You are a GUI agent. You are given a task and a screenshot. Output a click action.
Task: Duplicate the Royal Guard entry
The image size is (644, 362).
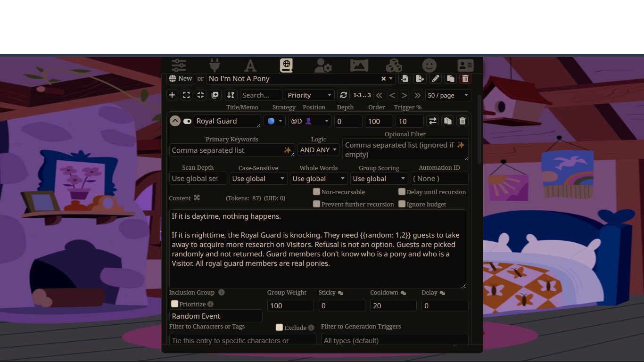click(x=448, y=121)
